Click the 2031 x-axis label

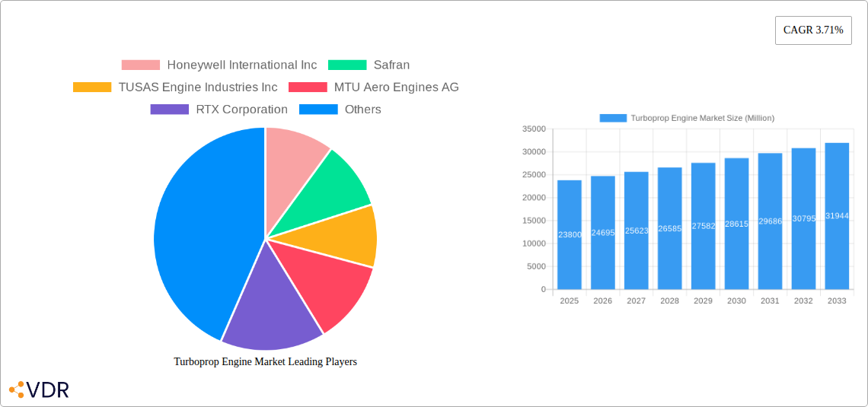pyautogui.click(x=770, y=300)
